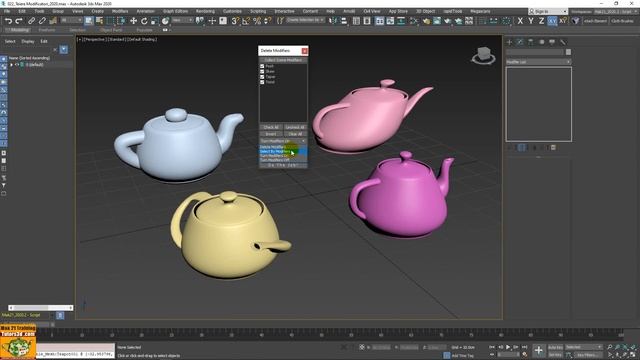
Task: Open the selection filter dropdown in toolbar
Action: pos(71,20)
